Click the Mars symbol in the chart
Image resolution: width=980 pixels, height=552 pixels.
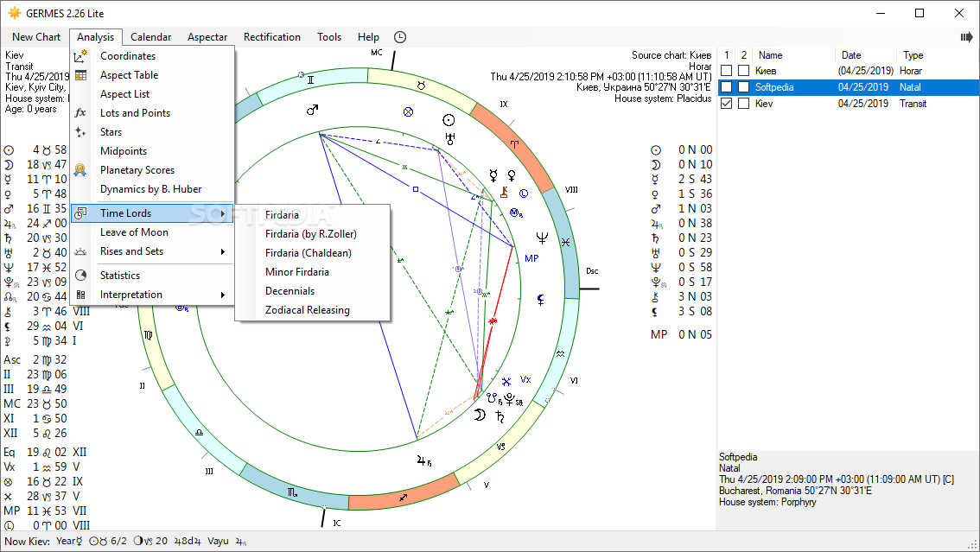(x=313, y=110)
